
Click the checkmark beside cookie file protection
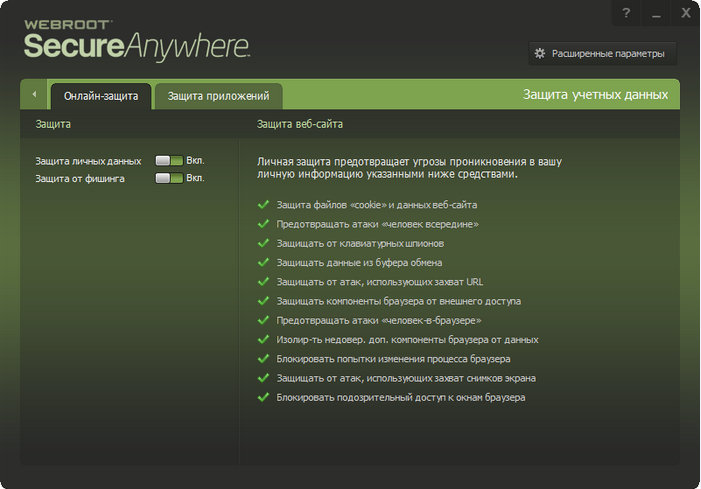tap(263, 204)
